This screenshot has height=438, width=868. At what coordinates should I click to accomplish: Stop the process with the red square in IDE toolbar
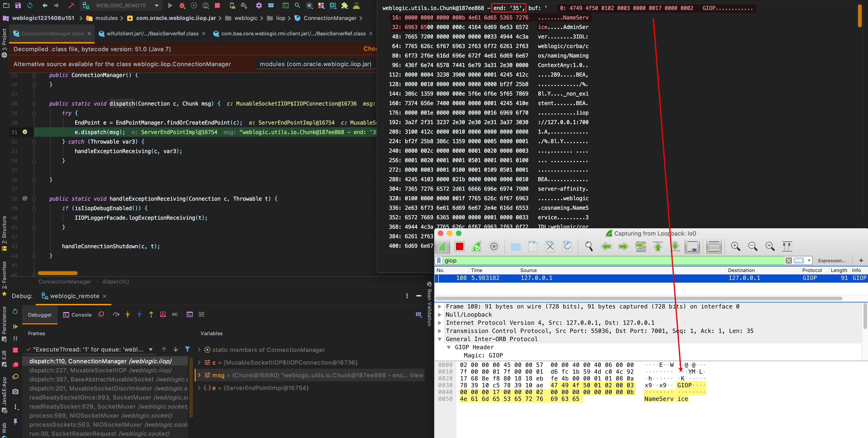217,5
